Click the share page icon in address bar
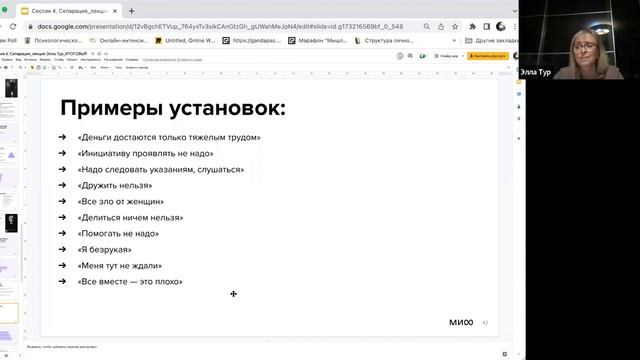Screen dimensions: 640x360 441,27
